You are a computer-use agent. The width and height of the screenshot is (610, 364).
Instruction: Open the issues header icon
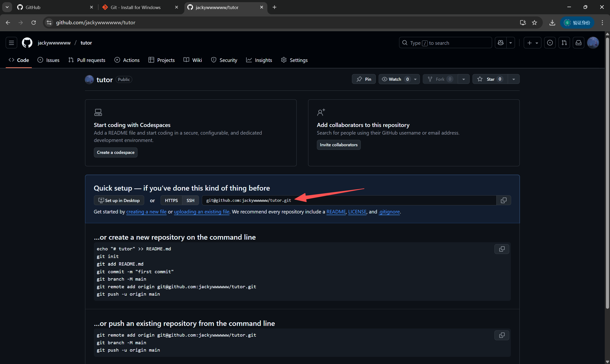550,43
